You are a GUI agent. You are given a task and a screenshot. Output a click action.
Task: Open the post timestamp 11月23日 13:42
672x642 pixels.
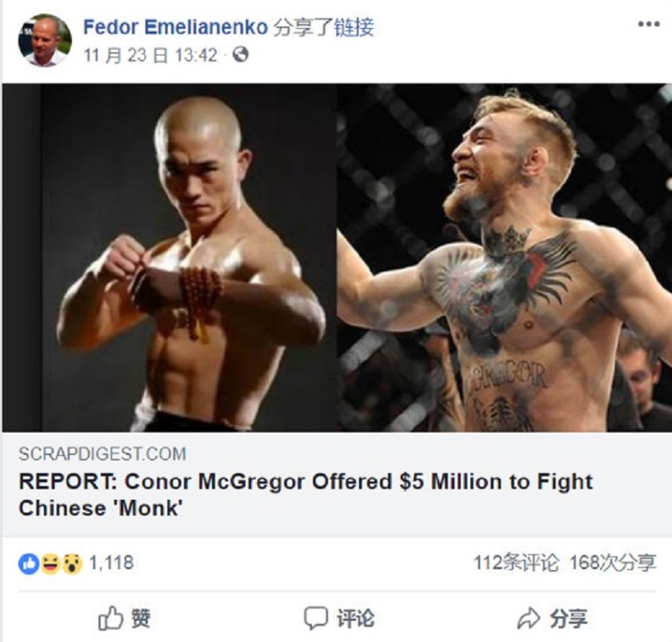151,56
